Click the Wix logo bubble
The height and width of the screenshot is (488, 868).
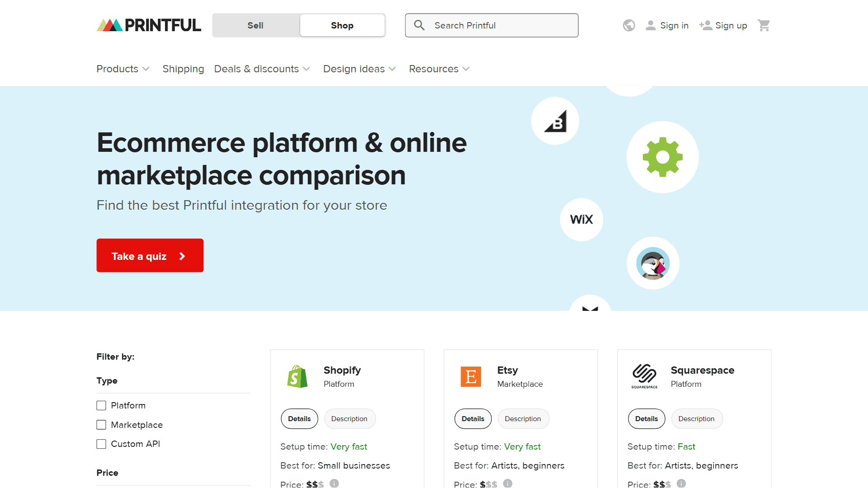coord(581,220)
